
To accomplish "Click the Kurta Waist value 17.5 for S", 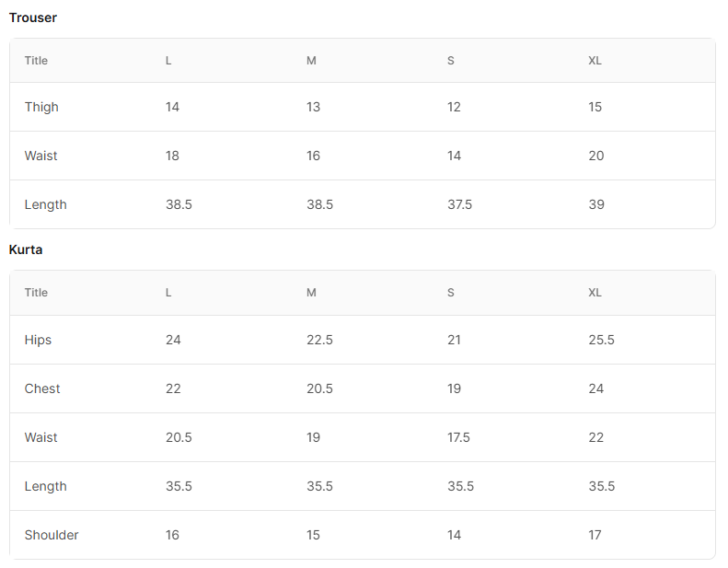I will coord(458,437).
